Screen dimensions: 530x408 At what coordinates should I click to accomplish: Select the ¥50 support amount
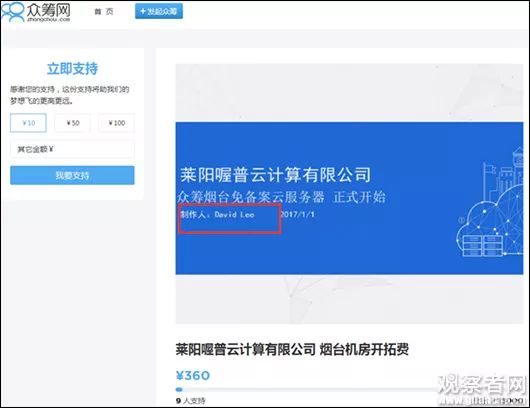point(73,123)
